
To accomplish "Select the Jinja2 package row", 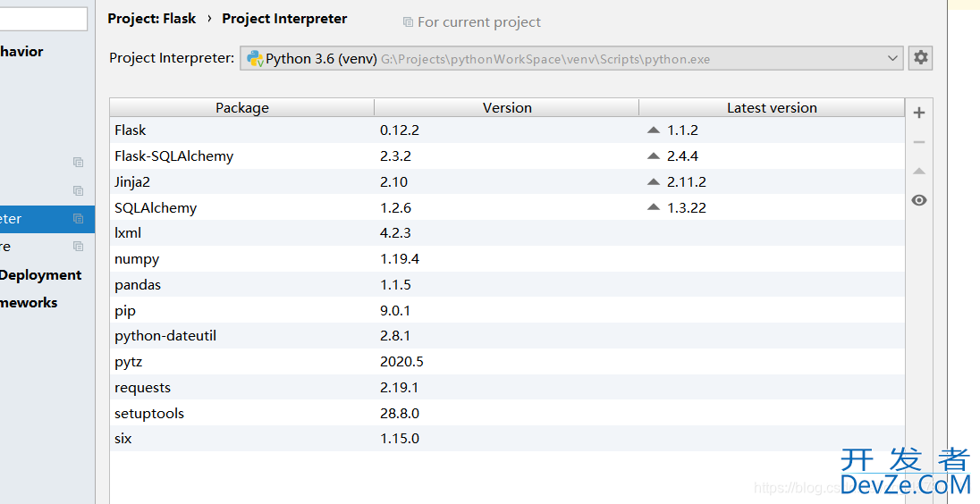I will [507, 181].
